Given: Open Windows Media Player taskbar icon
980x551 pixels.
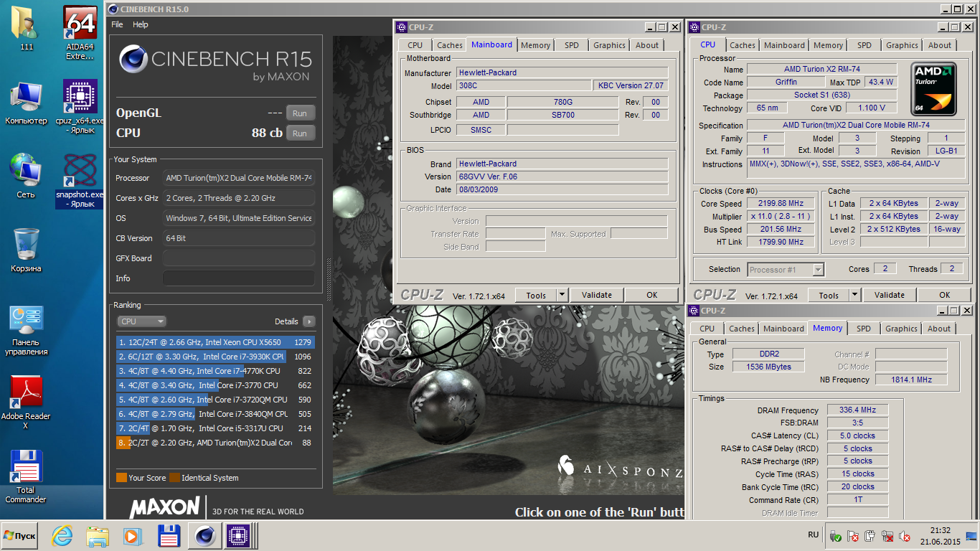Looking at the screenshot, I should (x=132, y=535).
